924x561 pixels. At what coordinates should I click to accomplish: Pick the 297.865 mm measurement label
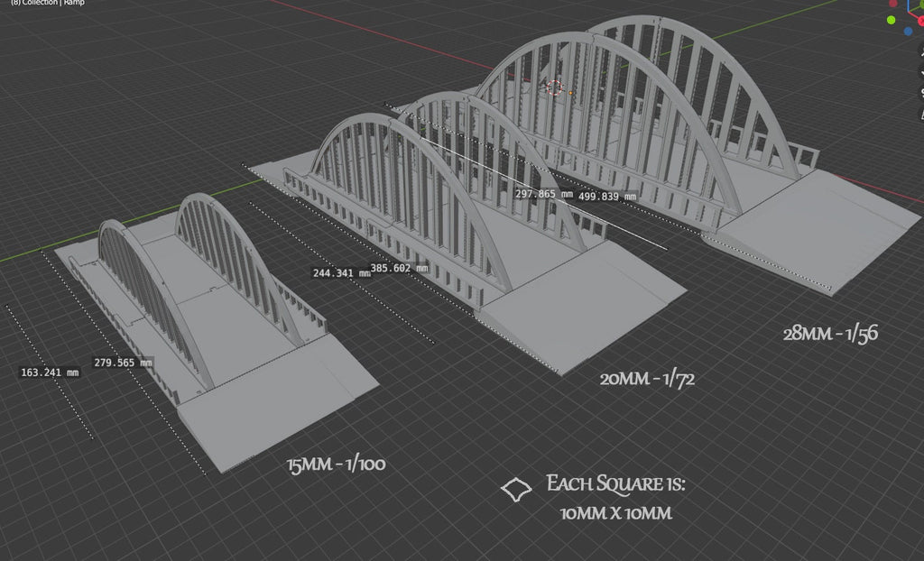(543, 193)
